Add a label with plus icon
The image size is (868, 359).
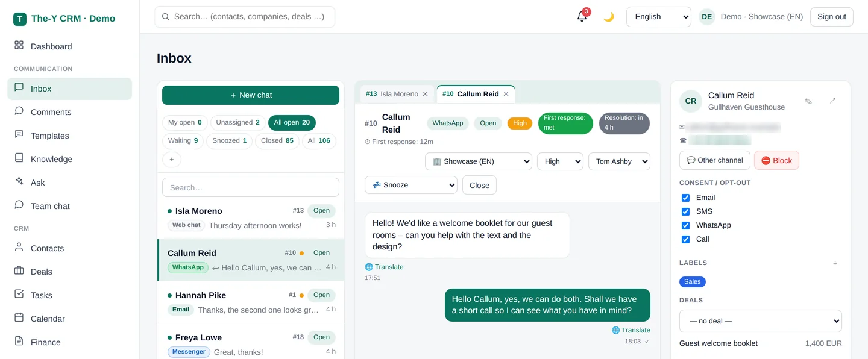pyautogui.click(x=835, y=263)
